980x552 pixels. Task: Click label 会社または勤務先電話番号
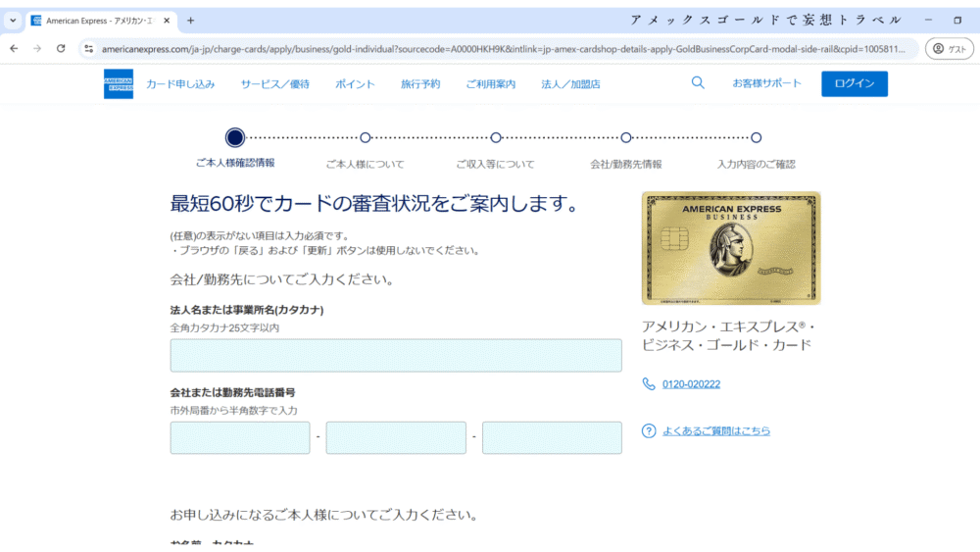tap(232, 392)
